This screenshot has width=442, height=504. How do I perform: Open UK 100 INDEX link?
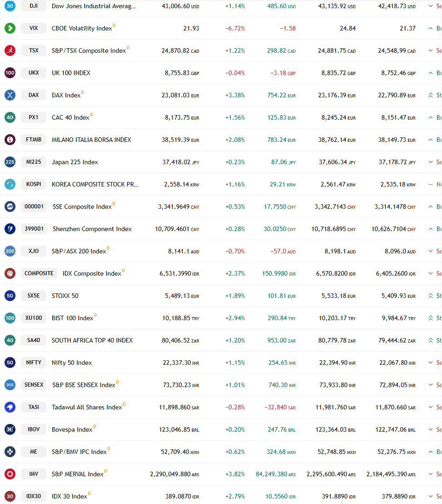pyautogui.click(x=71, y=73)
